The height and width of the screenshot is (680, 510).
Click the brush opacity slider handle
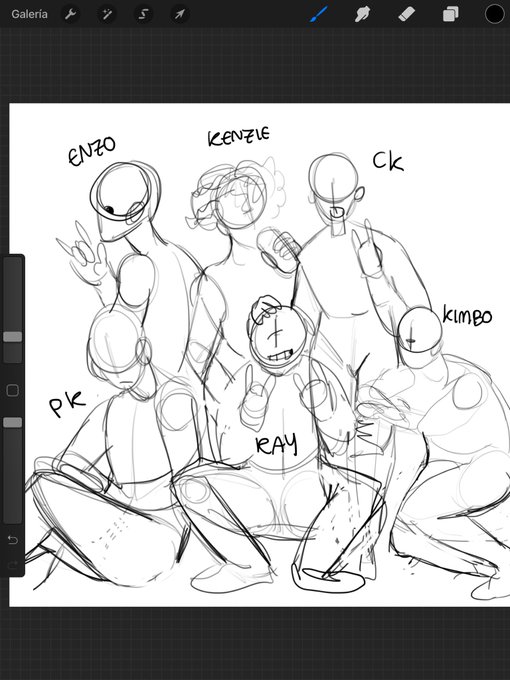(x=13, y=422)
